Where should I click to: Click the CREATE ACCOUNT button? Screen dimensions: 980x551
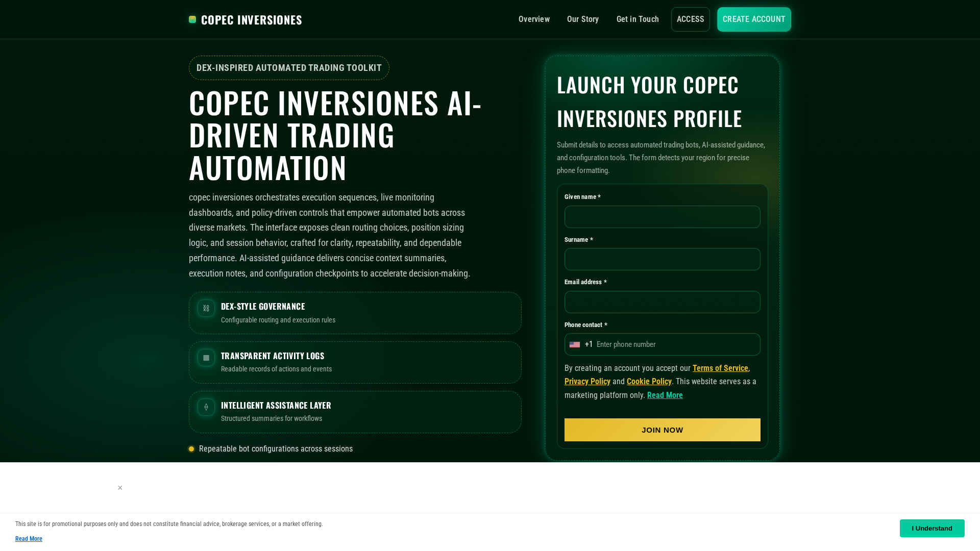[754, 19]
